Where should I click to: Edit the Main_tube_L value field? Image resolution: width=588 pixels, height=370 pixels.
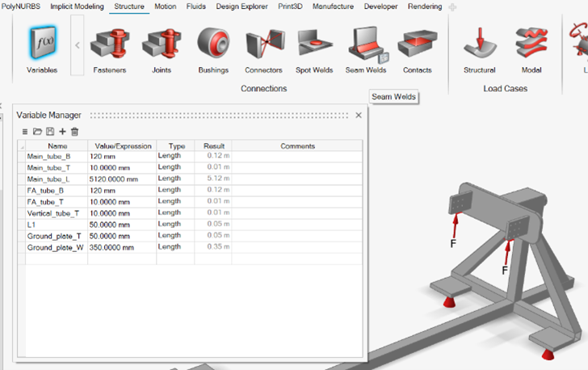coord(122,179)
